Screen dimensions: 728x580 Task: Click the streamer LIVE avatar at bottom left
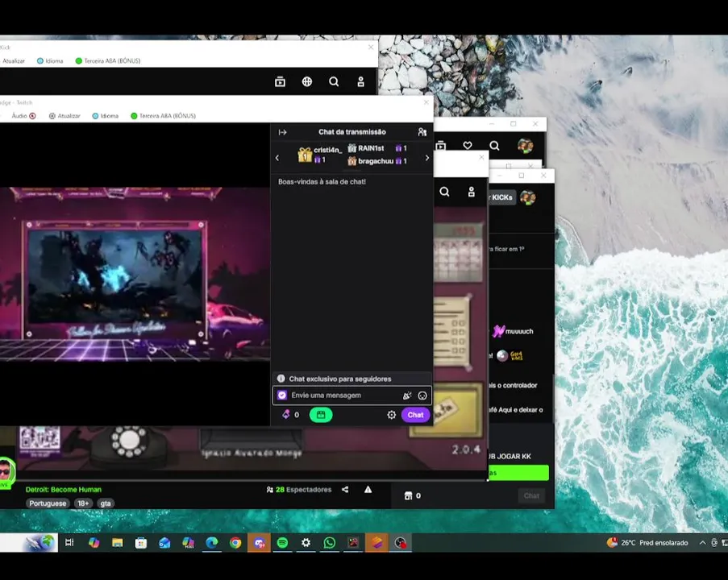click(6, 472)
